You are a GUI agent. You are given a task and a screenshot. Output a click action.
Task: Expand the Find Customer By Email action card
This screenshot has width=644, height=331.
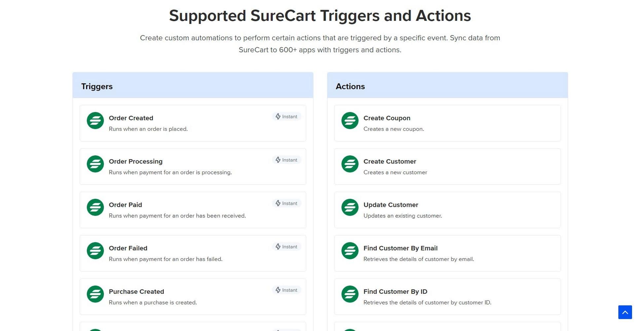click(447, 253)
